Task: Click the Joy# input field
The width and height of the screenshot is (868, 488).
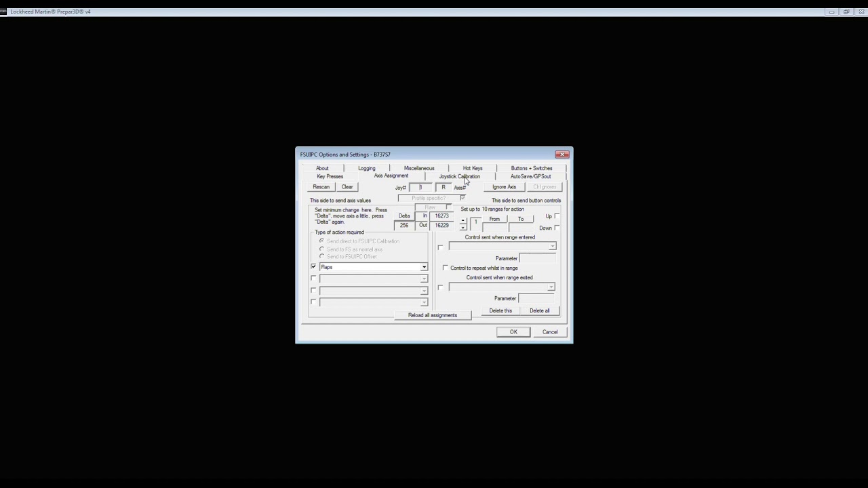Action: point(421,187)
